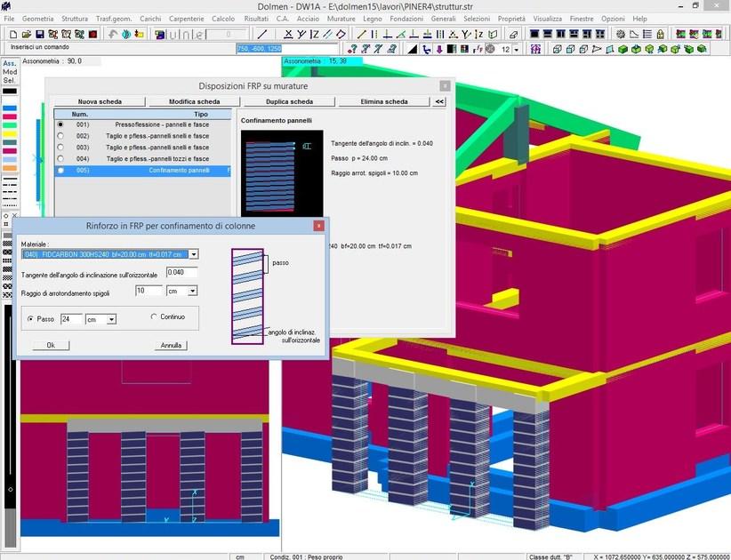This screenshot has height=560, width=731.
Task: Expand the Passo unit cm dropdown
Action: pyautogui.click(x=111, y=319)
